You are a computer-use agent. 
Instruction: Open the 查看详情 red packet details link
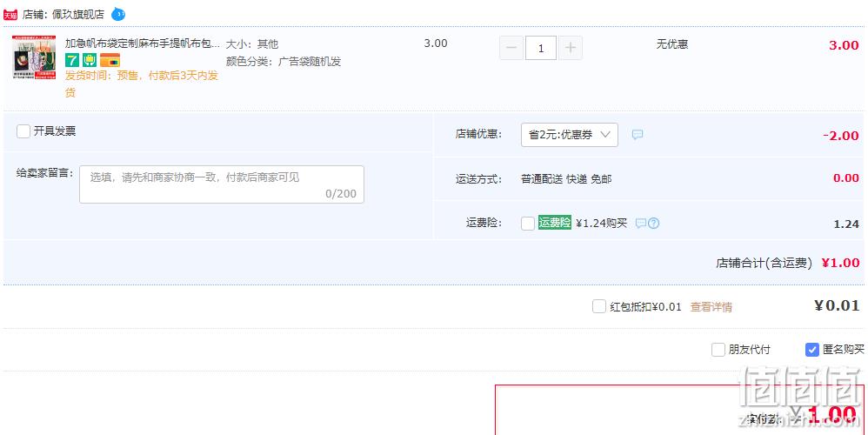(x=711, y=306)
